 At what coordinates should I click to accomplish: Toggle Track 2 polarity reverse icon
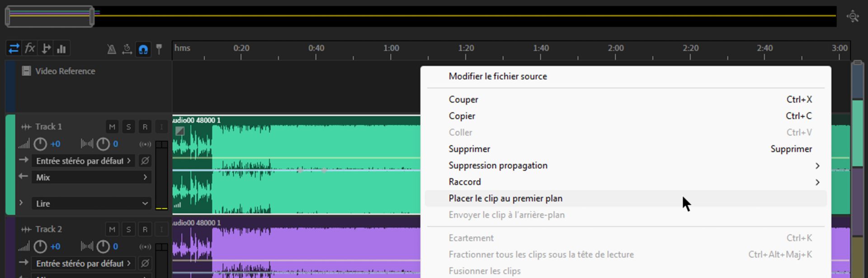coord(145,263)
